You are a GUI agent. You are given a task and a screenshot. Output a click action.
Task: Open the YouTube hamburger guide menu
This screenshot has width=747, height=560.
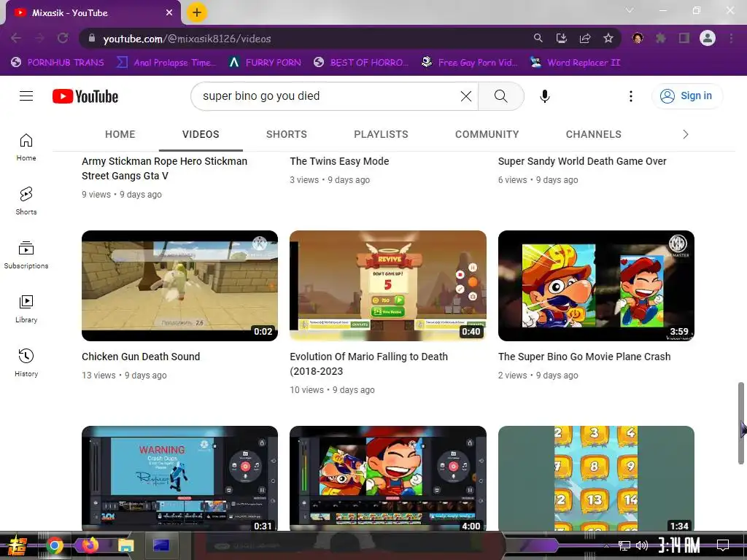click(26, 96)
